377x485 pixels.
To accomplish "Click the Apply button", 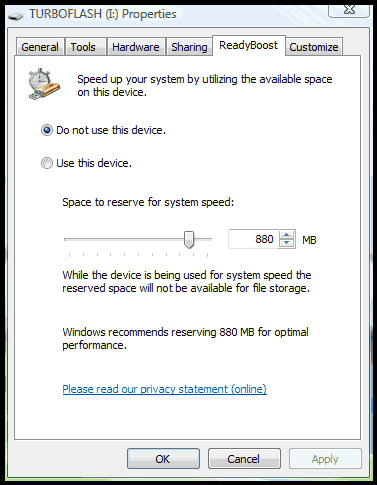I will 325,459.
